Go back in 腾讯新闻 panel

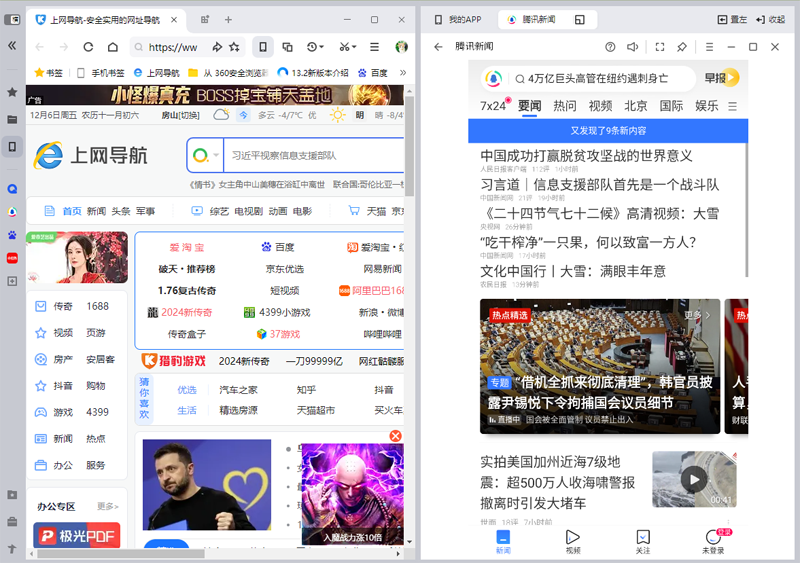(x=438, y=47)
